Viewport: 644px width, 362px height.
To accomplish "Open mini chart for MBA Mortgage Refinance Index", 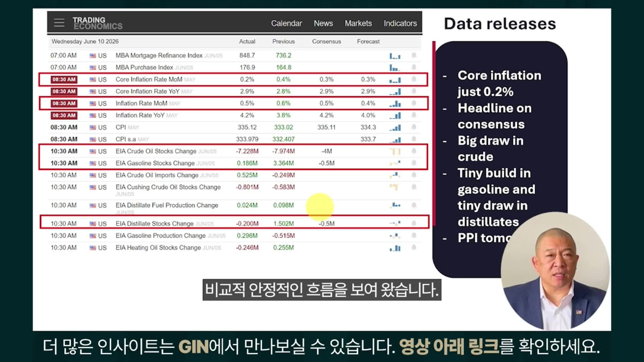I will click(395, 56).
